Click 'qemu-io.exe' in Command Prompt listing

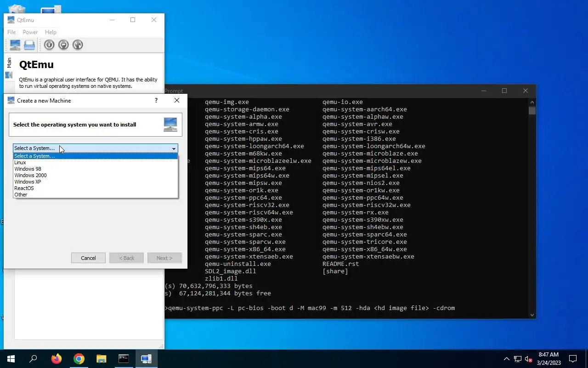(x=343, y=102)
